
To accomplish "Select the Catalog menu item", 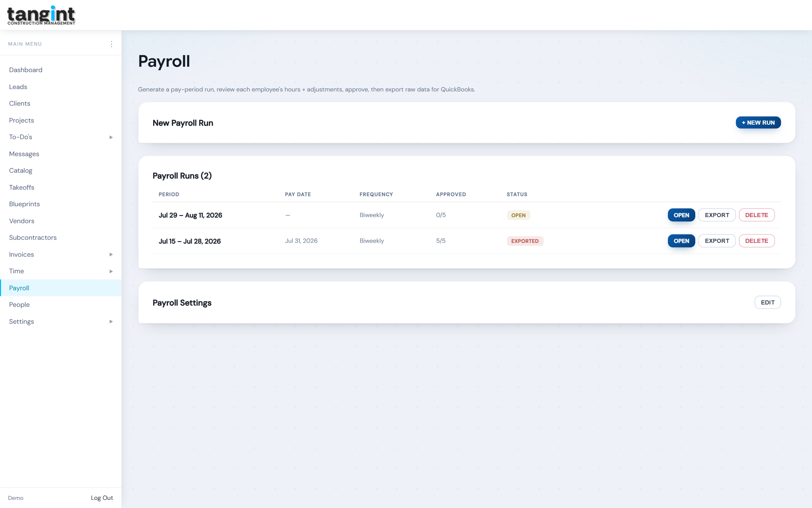I will (x=21, y=171).
